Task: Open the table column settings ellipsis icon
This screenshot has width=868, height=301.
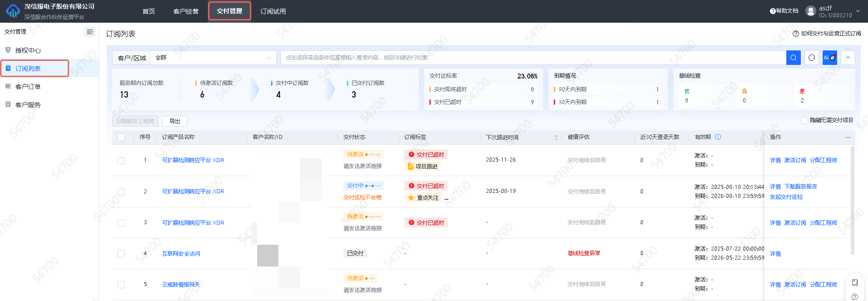Action: point(848,137)
